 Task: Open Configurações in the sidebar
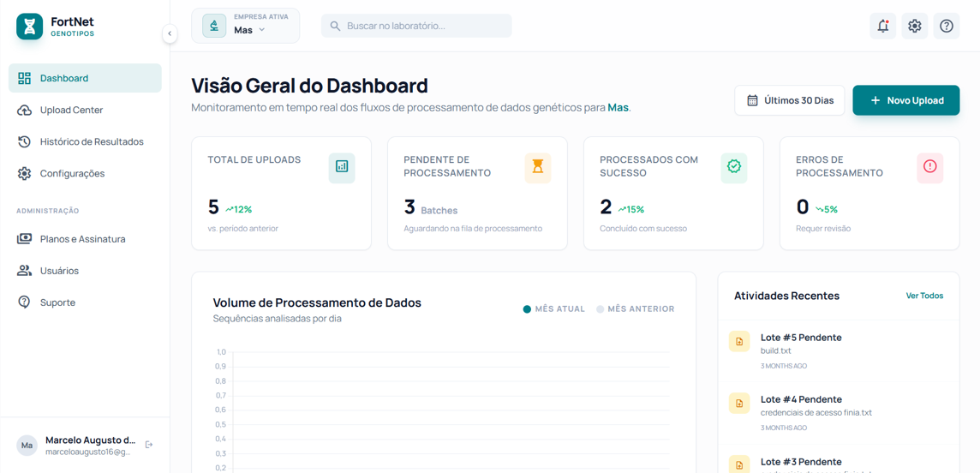click(x=85, y=174)
